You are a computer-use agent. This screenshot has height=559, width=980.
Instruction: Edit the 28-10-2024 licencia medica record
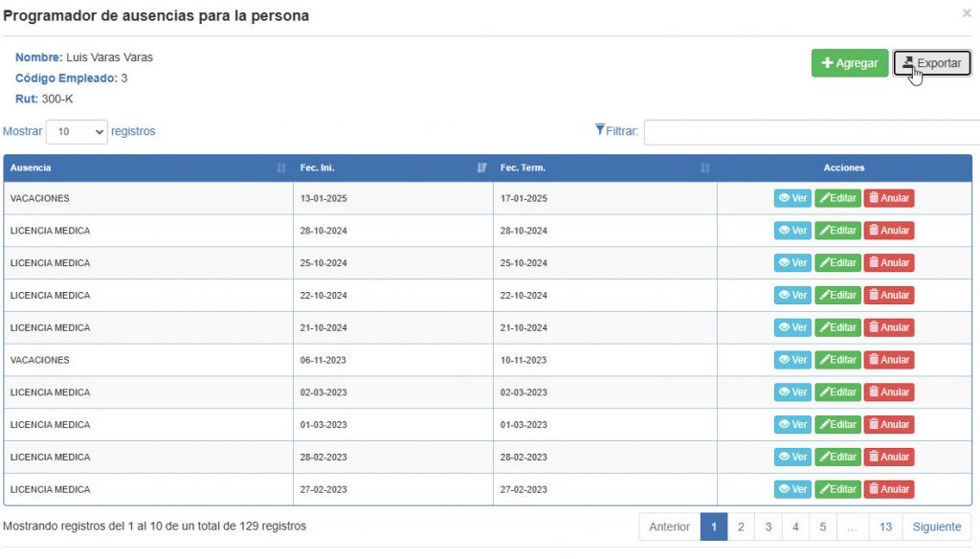[x=837, y=231]
